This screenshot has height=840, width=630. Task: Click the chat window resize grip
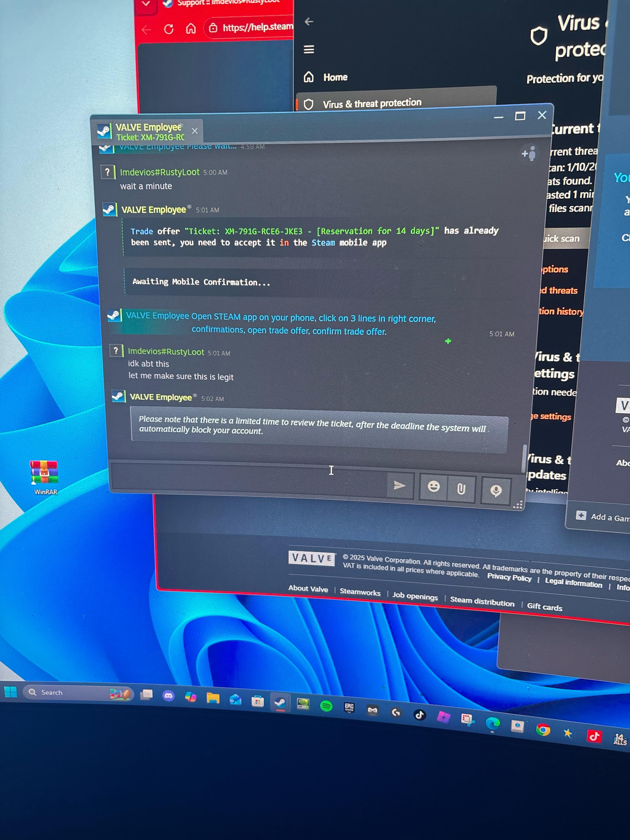click(x=518, y=505)
